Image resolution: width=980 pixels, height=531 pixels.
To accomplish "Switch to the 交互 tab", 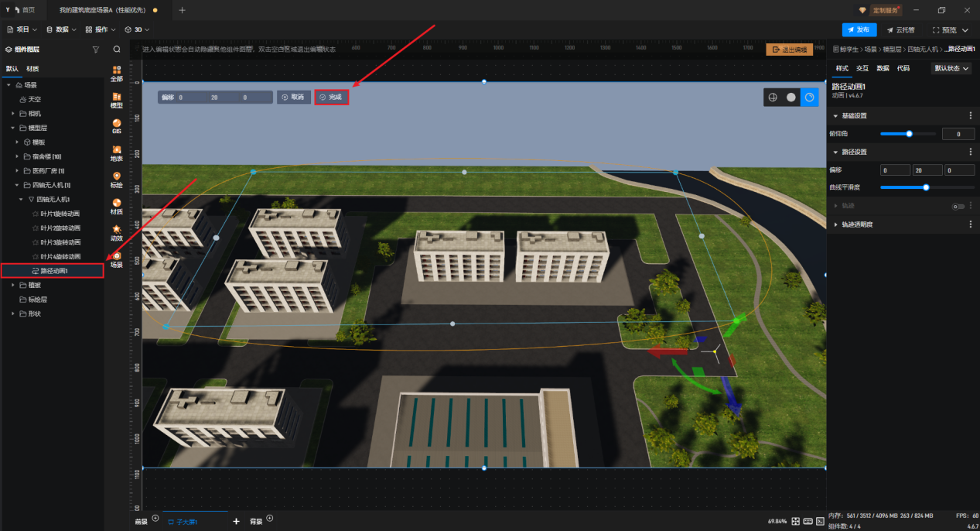I will pos(862,68).
